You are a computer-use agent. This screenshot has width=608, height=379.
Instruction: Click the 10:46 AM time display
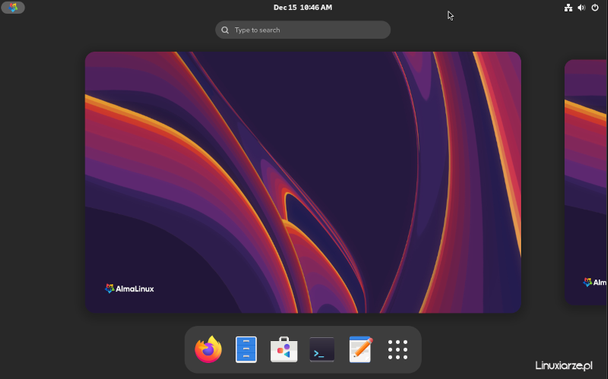(x=316, y=7)
